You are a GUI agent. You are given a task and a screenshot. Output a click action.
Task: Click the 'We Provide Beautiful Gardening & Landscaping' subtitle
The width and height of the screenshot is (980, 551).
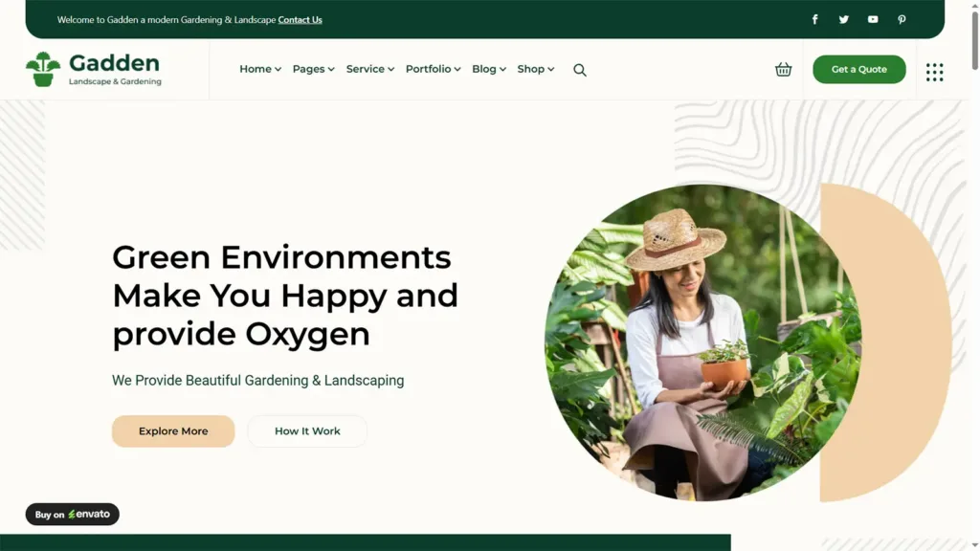[258, 381]
